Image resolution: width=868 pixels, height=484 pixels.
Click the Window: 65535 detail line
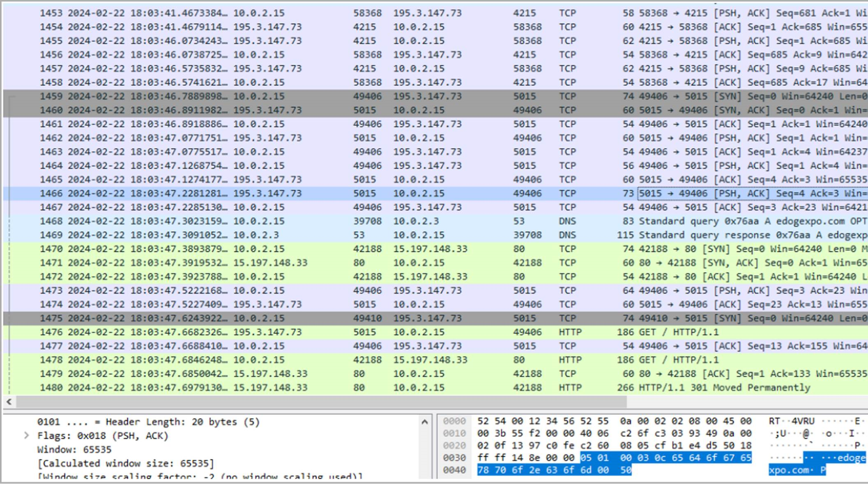74,450
